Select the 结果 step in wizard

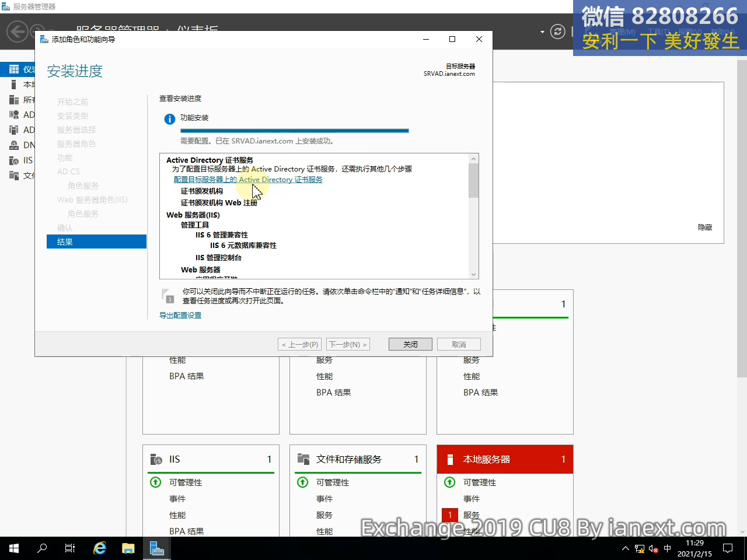(x=96, y=242)
